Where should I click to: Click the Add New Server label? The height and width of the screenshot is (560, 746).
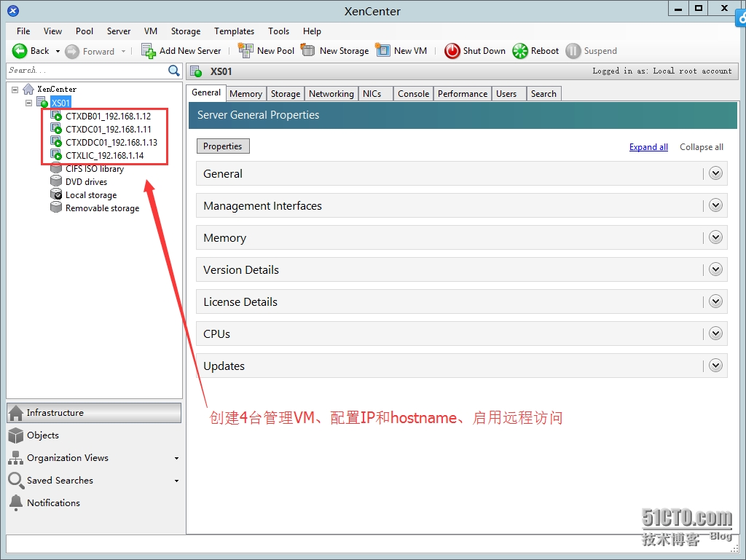[x=190, y=51]
